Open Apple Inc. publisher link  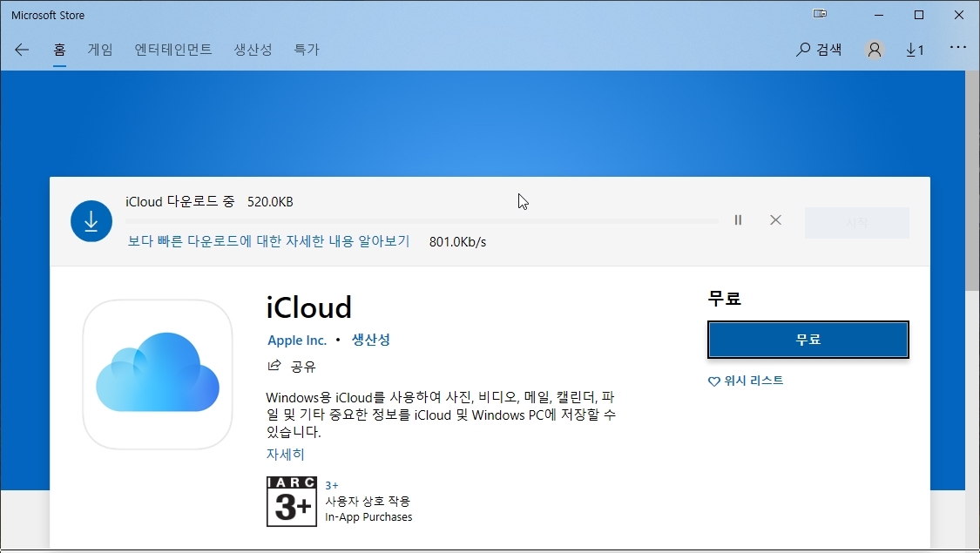[x=297, y=340]
